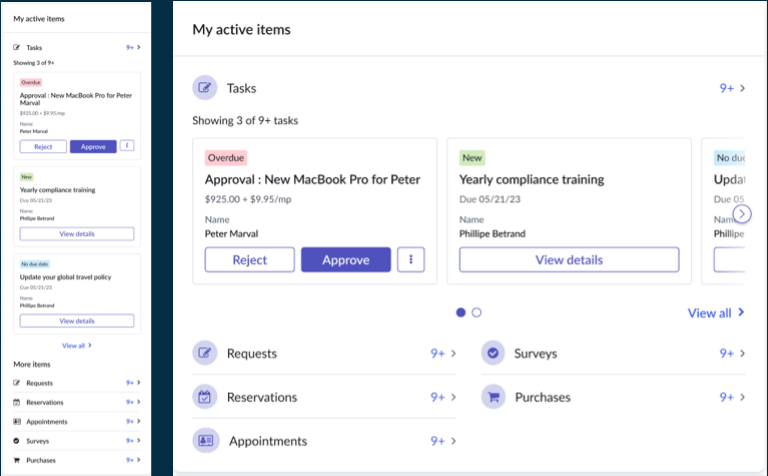Click View all link in left mobile panel
Image resolution: width=768 pixels, height=476 pixels.
(x=77, y=346)
